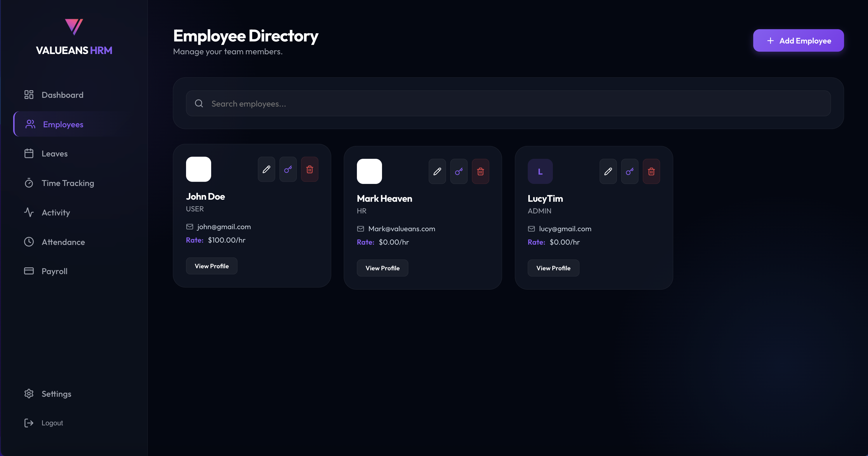Click LucyTim's avatar with letter L
The image size is (868, 456).
click(540, 171)
